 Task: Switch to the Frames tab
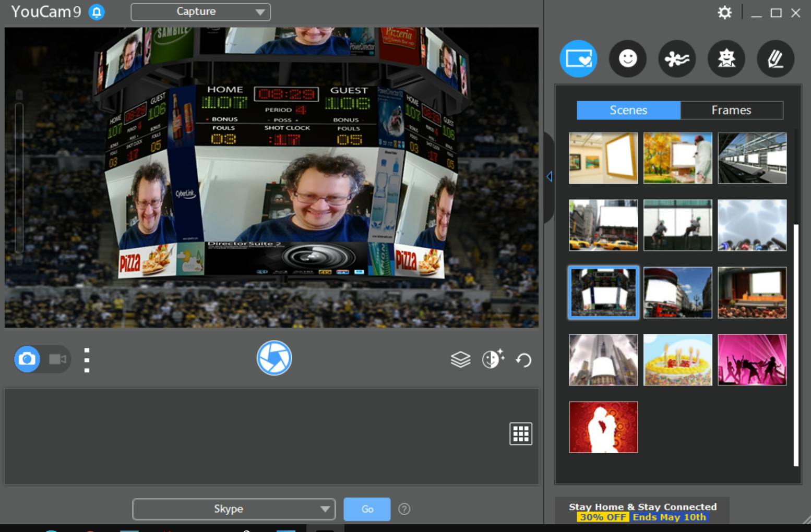732,110
